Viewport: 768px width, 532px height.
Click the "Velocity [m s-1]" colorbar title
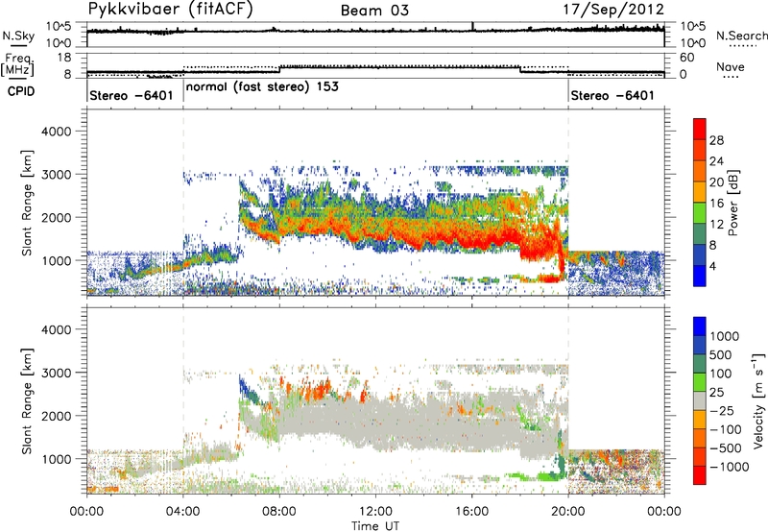point(758,400)
